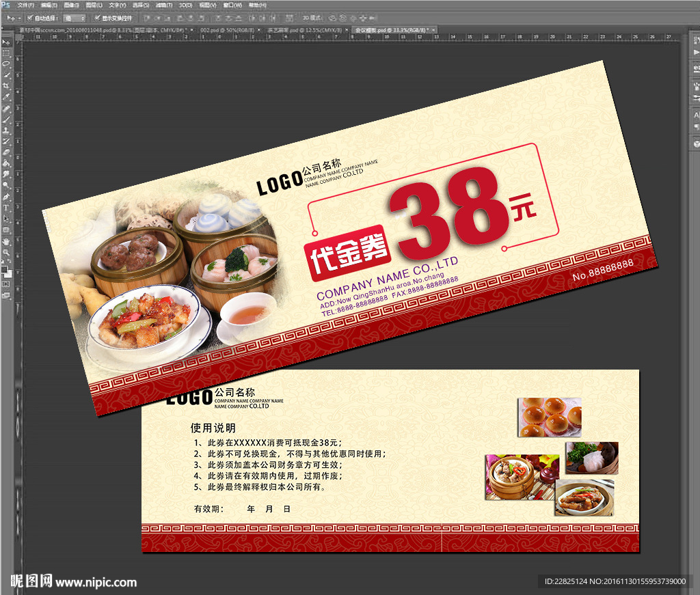Change screen mode icon in toolbox
Viewport: 700px width, 595px height.
pyautogui.click(x=6, y=295)
